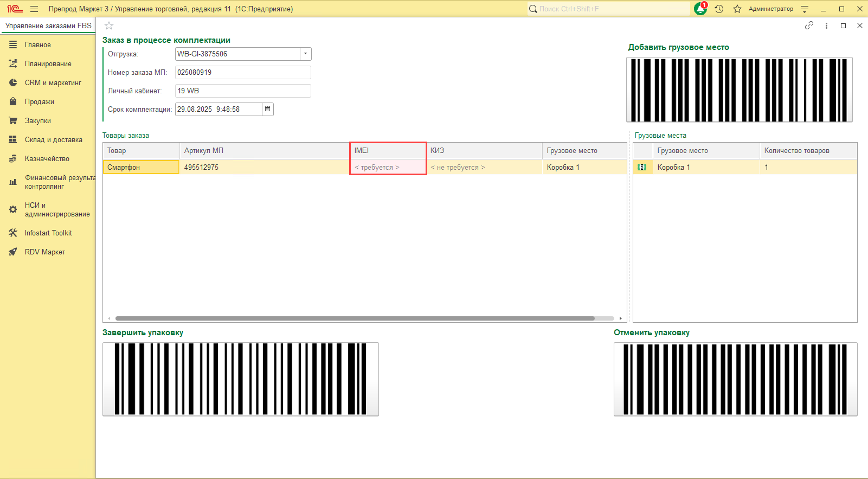The width and height of the screenshot is (868, 479).
Task: Click the Главное section icon
Action: coord(13,44)
